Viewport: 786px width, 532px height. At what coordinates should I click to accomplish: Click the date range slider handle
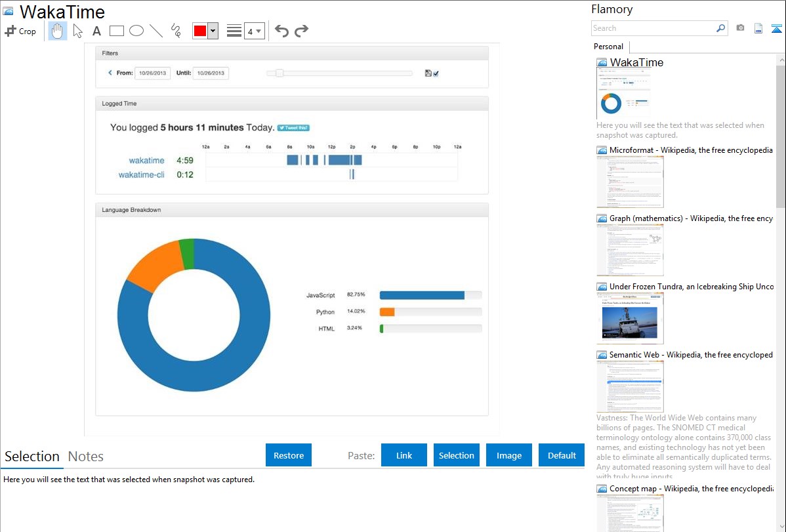pos(279,73)
